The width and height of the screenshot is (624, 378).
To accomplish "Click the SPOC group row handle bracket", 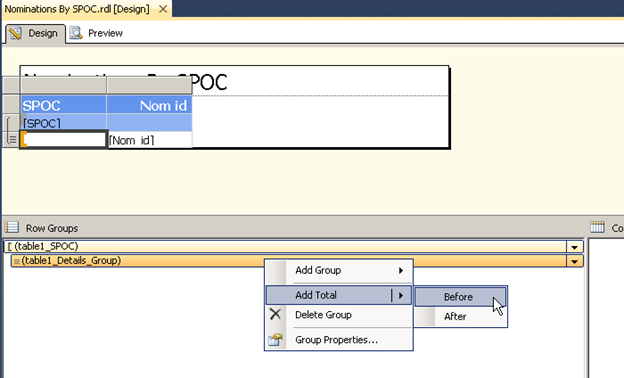I will (x=11, y=123).
